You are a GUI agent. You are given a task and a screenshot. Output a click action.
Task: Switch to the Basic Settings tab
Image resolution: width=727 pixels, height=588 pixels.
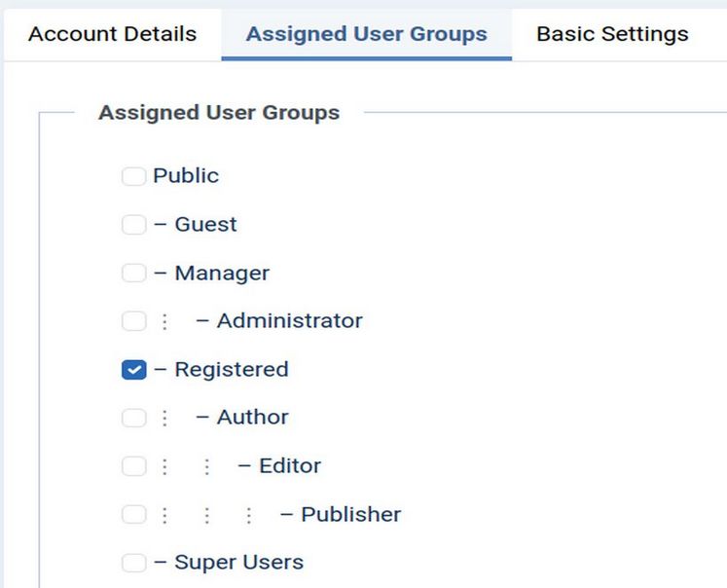[612, 34]
